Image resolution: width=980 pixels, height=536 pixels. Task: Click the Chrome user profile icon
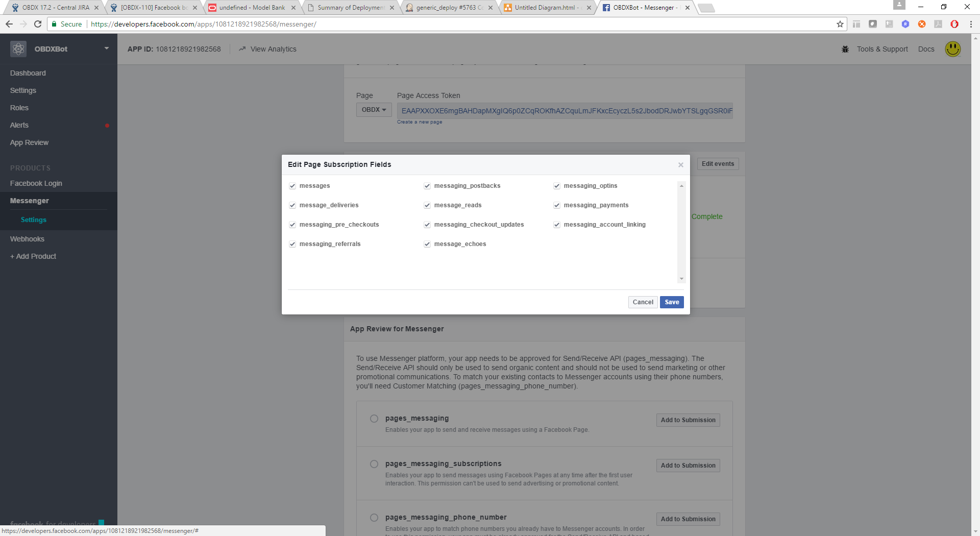899,5
